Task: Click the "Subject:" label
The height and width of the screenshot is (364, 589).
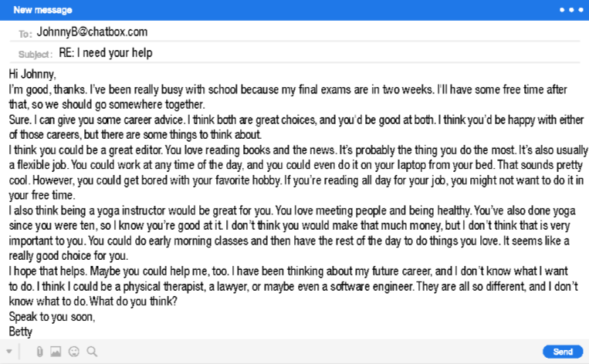Action: pos(36,54)
